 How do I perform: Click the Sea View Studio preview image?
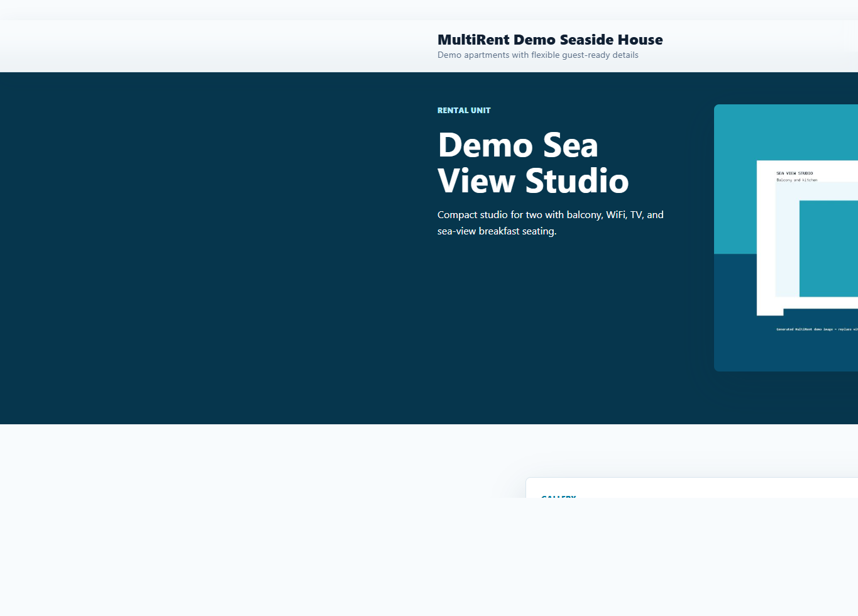tap(786, 238)
